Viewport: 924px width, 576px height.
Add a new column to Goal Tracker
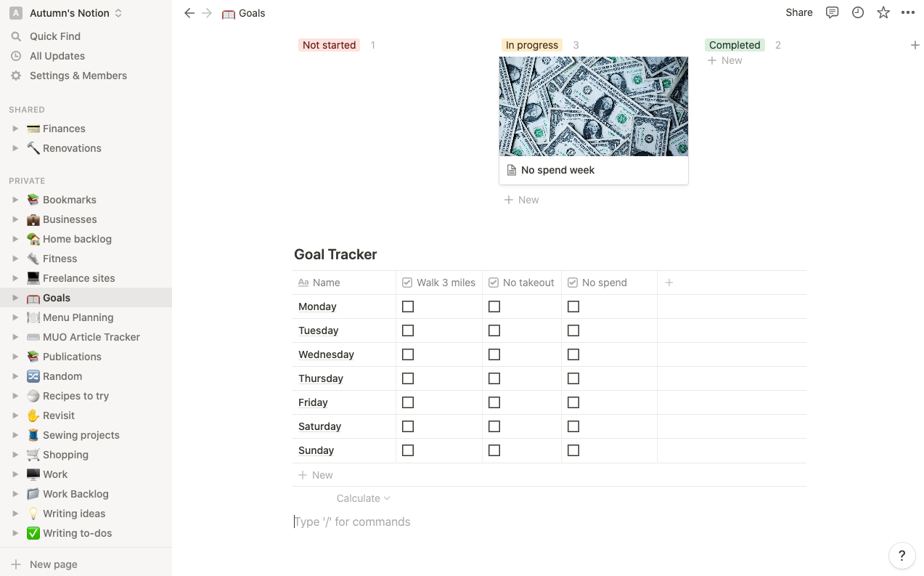[669, 283]
